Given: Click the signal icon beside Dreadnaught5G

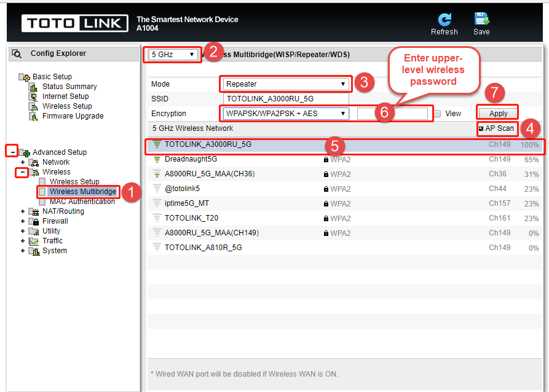Looking at the screenshot, I should click(x=157, y=159).
